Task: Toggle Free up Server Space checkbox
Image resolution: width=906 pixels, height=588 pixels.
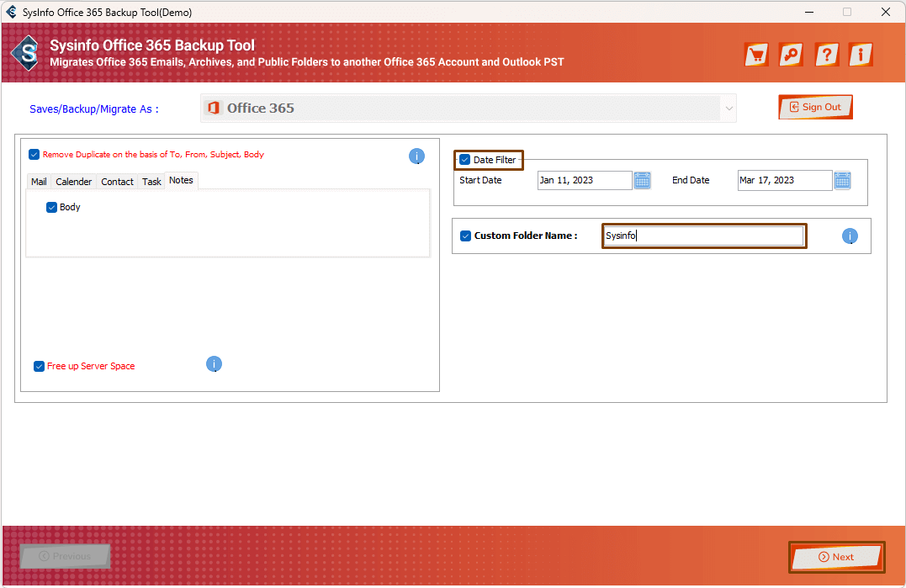Action: click(39, 366)
